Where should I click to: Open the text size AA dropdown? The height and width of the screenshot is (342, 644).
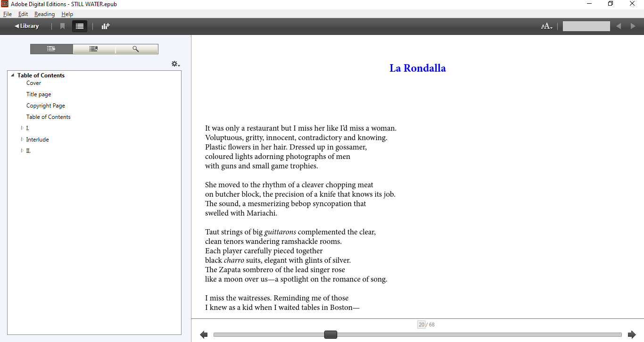coord(547,26)
